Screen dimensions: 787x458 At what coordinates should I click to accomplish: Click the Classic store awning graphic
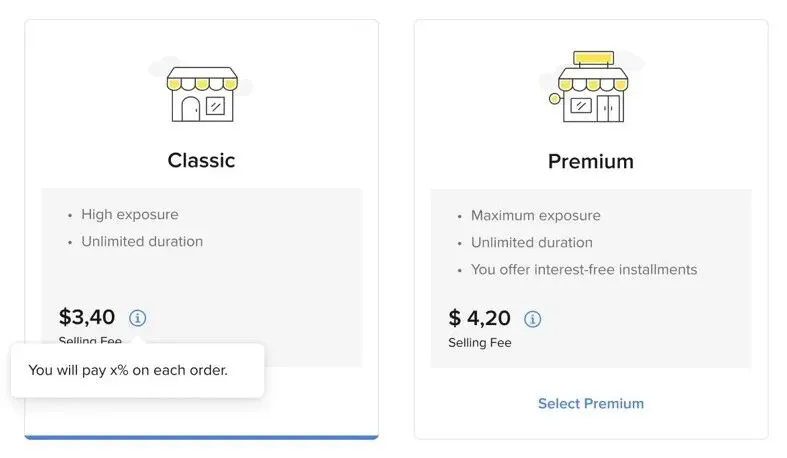[202, 79]
